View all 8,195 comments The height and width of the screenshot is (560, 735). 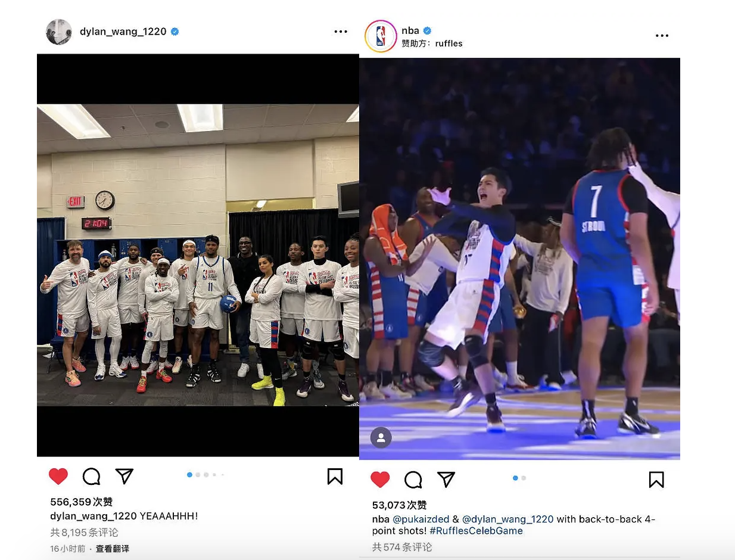click(84, 532)
